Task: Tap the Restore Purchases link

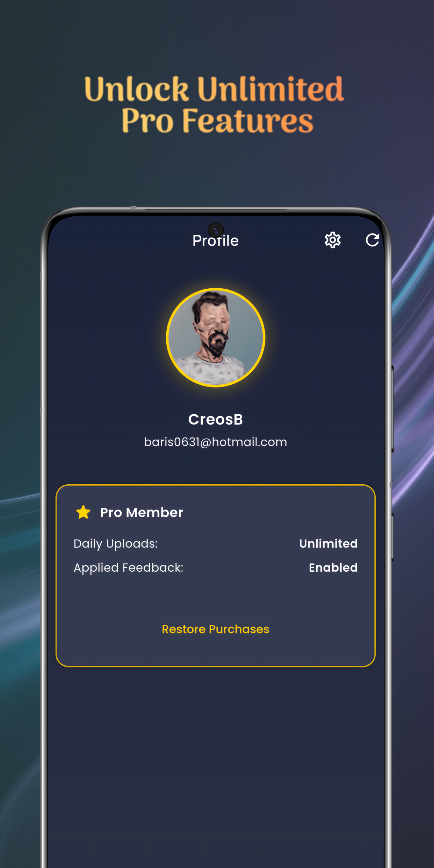Action: 216,629
